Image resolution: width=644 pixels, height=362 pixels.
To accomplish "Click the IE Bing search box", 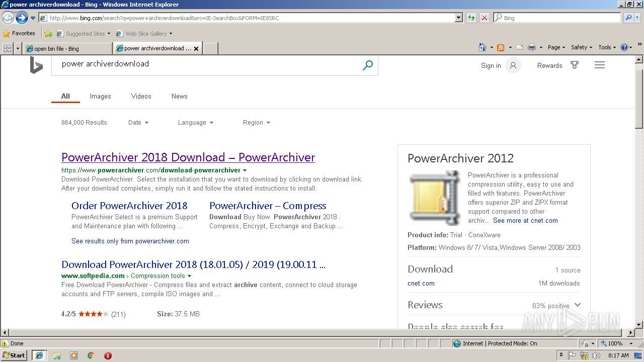I will 557,18.
